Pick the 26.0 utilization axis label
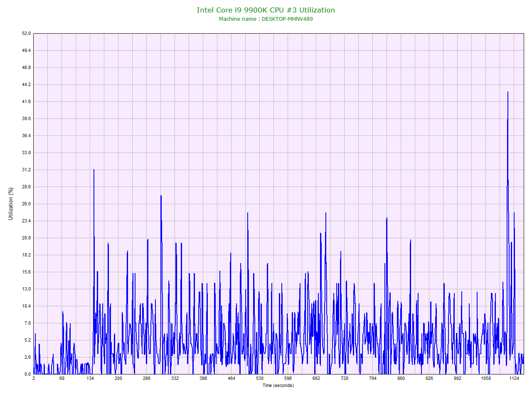This screenshot has height=399, width=532. pos(27,204)
